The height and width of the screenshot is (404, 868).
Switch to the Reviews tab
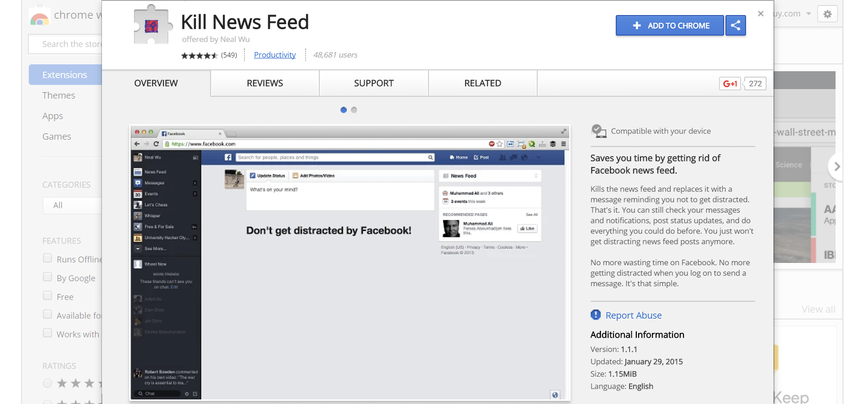[265, 83]
